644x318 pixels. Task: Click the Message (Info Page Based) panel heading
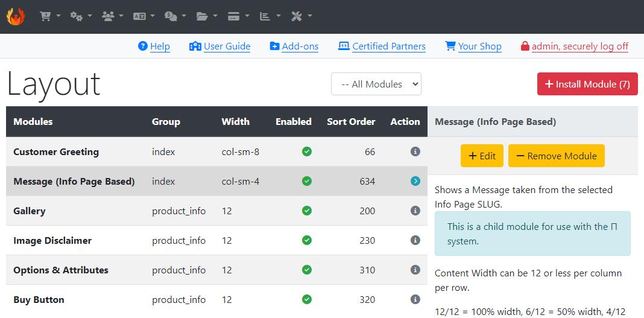[495, 122]
